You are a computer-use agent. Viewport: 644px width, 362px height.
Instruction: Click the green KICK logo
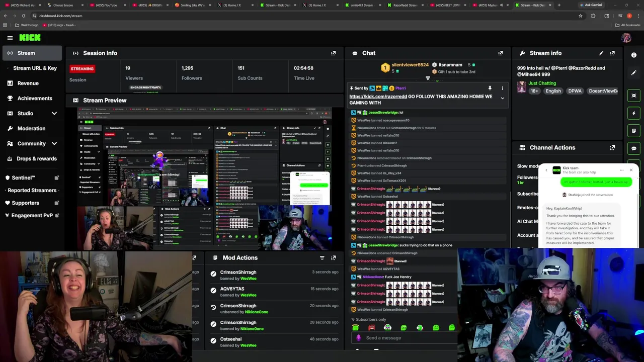click(30, 38)
